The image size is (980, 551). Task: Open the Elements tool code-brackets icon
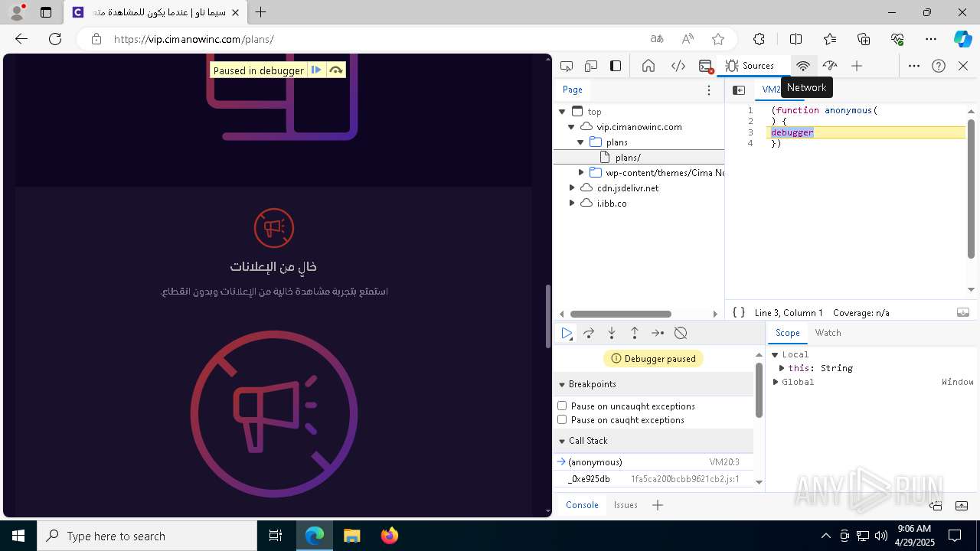click(x=678, y=66)
